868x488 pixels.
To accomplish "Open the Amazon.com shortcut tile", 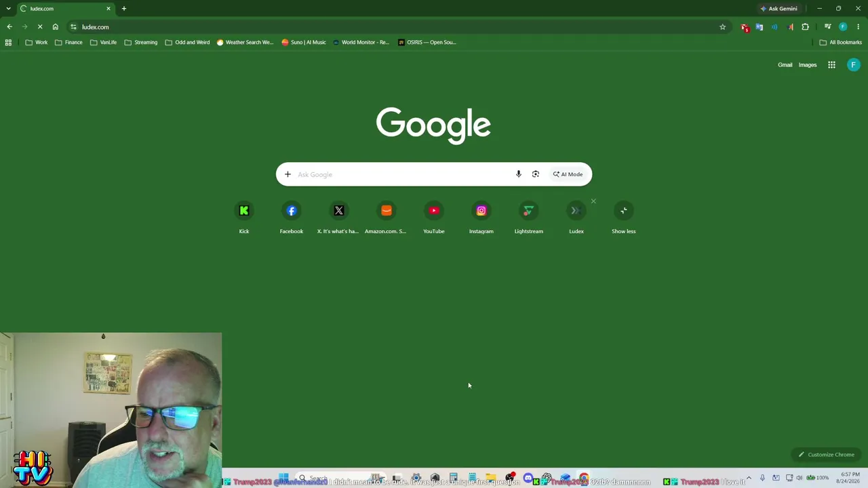I will click(387, 218).
